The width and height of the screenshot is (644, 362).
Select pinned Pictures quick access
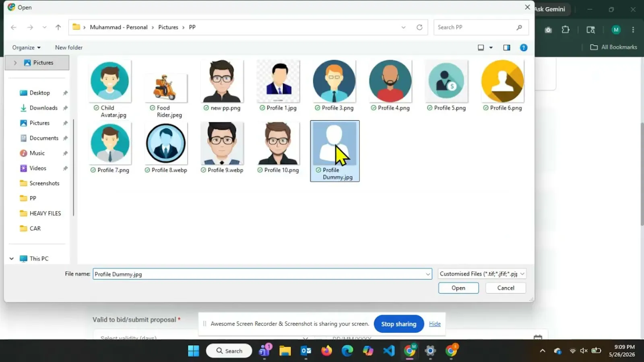[x=39, y=123]
